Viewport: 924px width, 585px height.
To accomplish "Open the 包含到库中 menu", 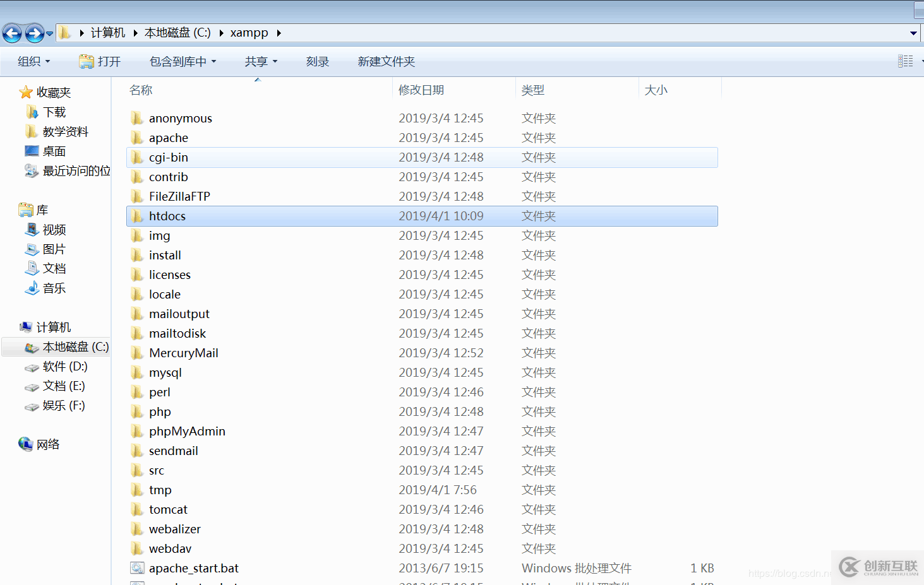I will [183, 61].
